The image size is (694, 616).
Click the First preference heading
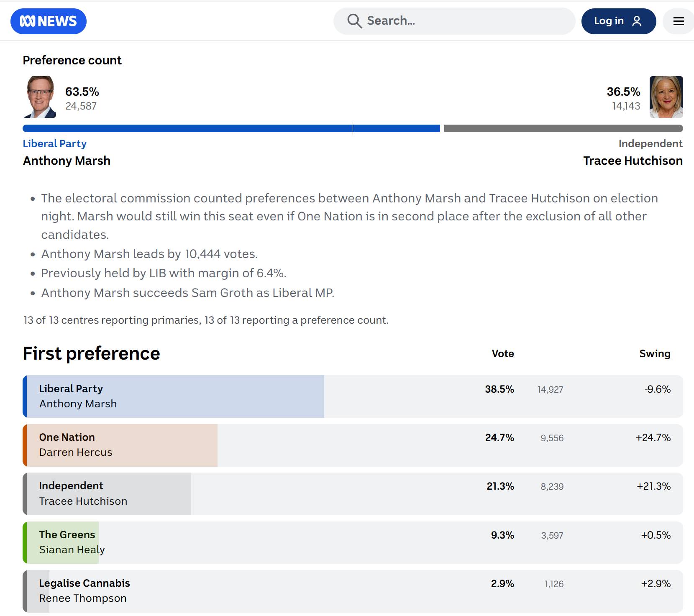click(x=91, y=353)
